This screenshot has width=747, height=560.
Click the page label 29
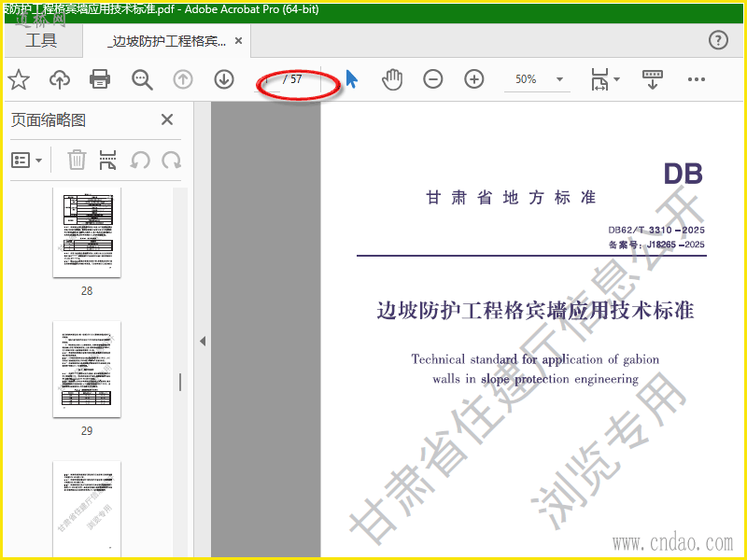pos(87,431)
